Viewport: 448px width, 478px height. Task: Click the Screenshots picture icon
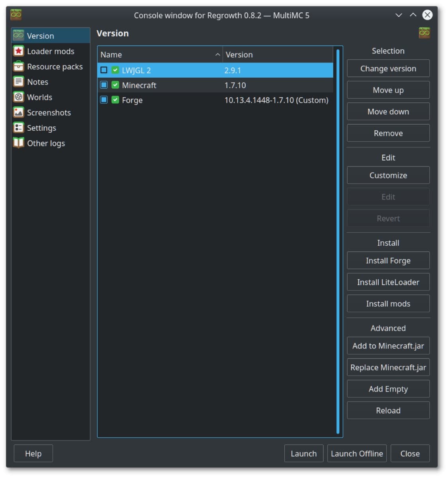(x=18, y=112)
